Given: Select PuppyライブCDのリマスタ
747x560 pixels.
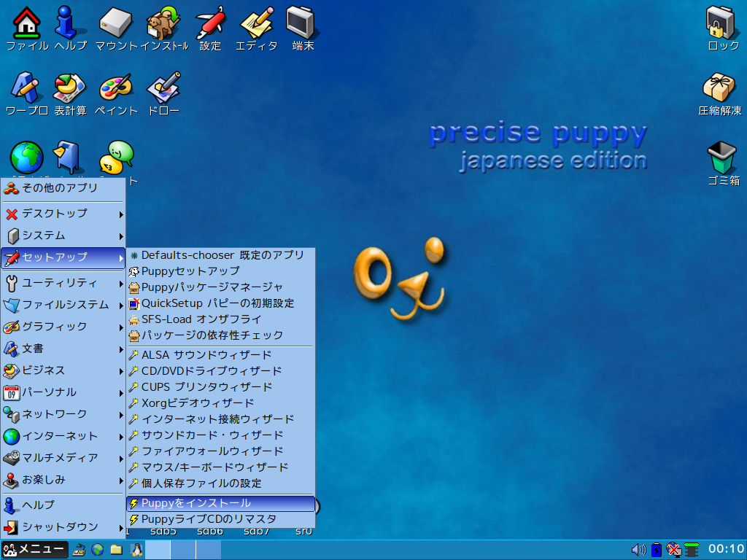Looking at the screenshot, I should [220, 519].
